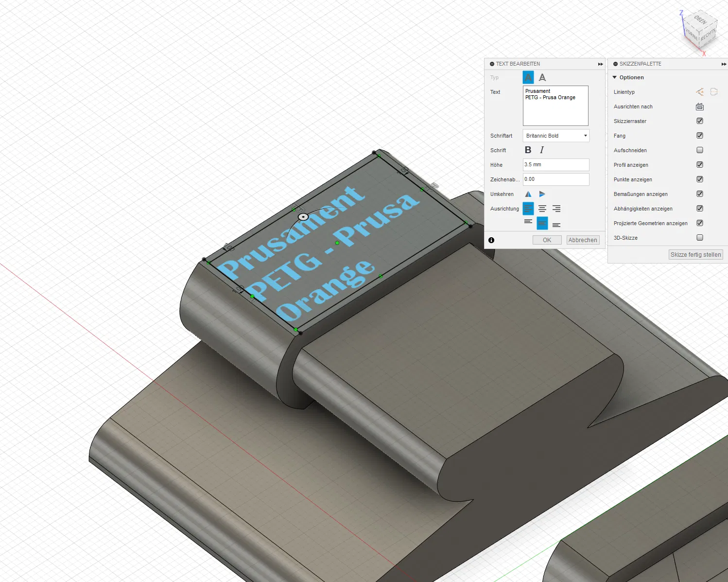
Task: Set Linientyp to centerline
Action: coord(714,92)
